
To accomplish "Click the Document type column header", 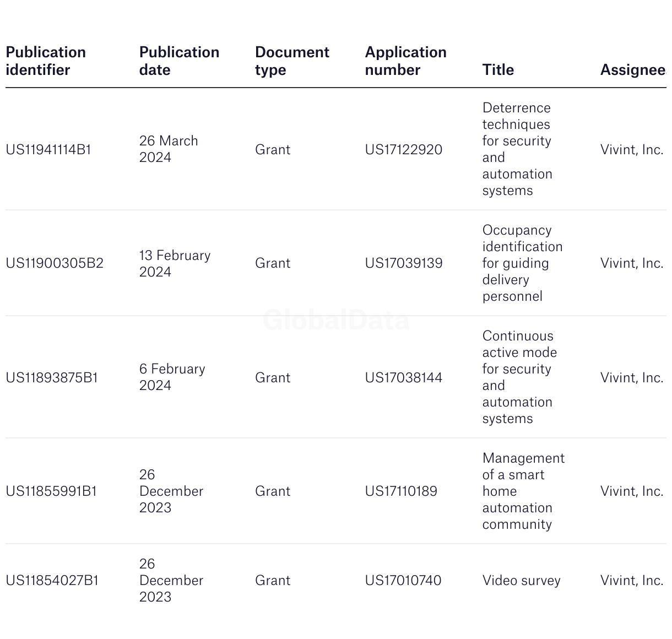I will pyautogui.click(x=292, y=61).
